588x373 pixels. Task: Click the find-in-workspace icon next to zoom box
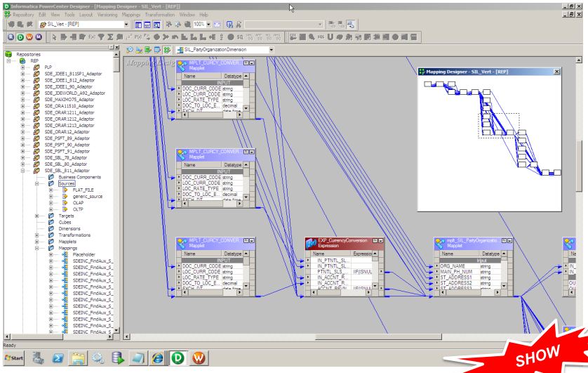click(230, 25)
